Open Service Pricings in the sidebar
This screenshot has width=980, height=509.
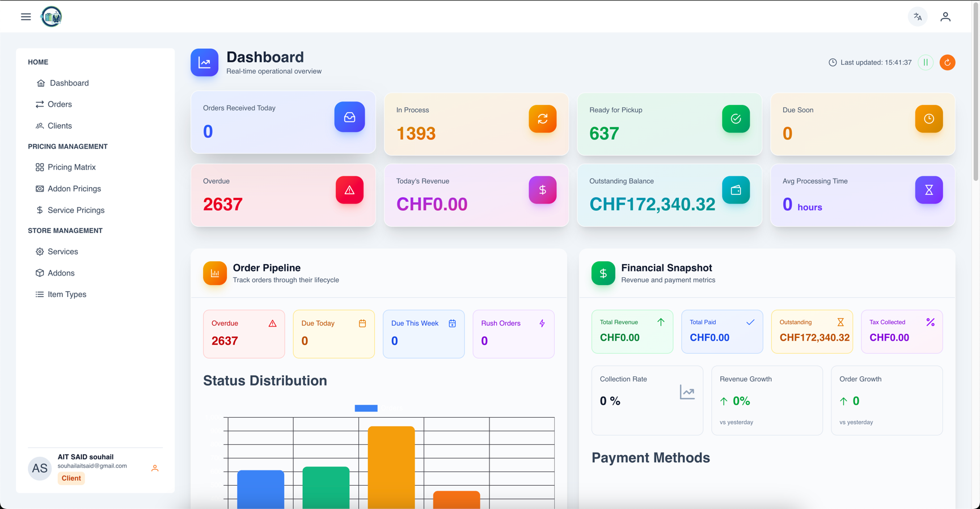point(95,210)
